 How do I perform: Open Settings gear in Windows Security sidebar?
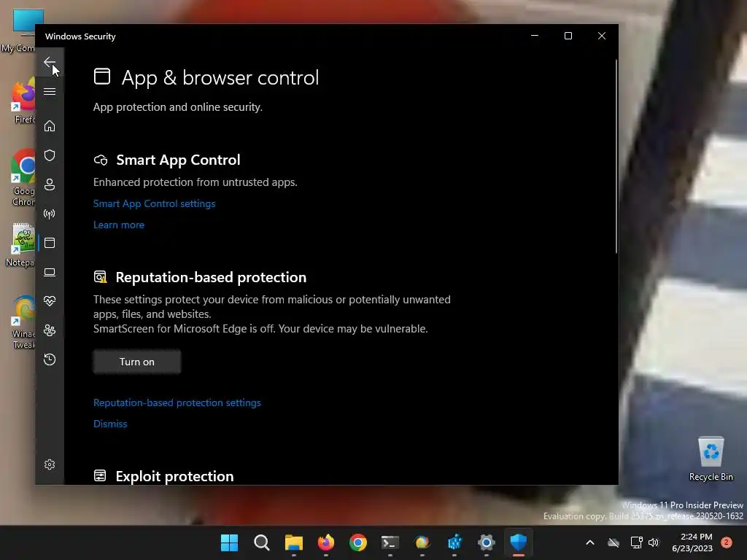50,464
